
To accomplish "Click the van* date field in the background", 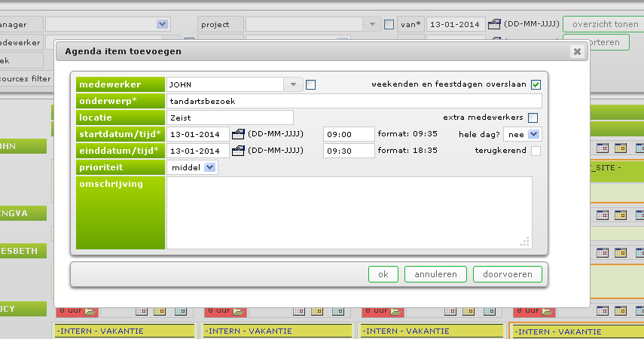I will pyautogui.click(x=456, y=24).
